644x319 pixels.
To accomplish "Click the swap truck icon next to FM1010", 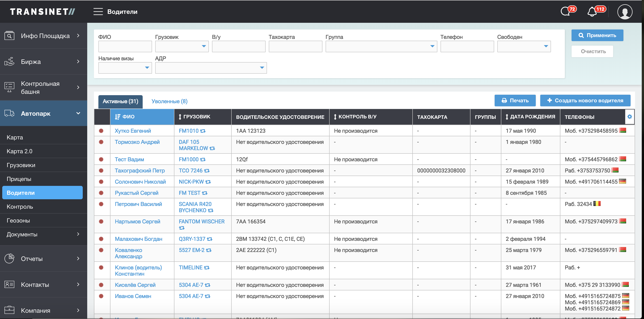I will point(203,131).
